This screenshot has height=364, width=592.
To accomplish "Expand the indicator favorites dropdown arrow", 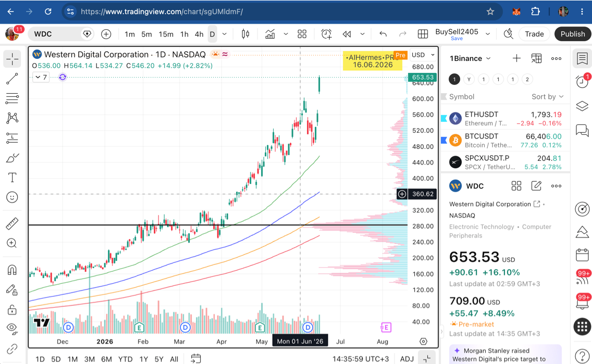I will tap(286, 34).
